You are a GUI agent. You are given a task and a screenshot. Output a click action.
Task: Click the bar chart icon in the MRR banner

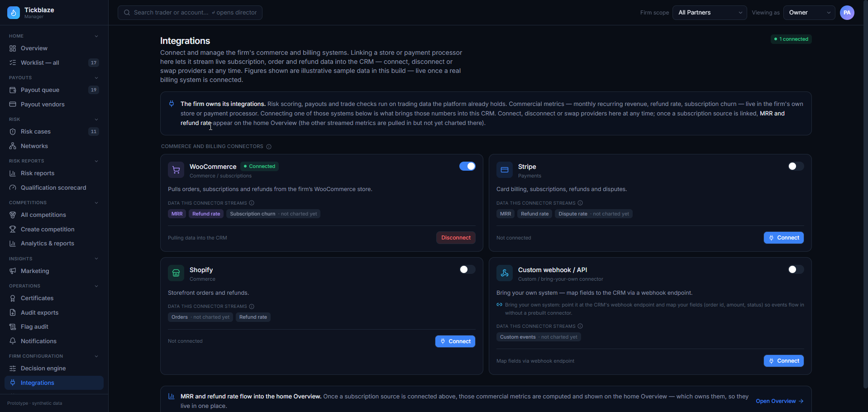click(x=172, y=396)
